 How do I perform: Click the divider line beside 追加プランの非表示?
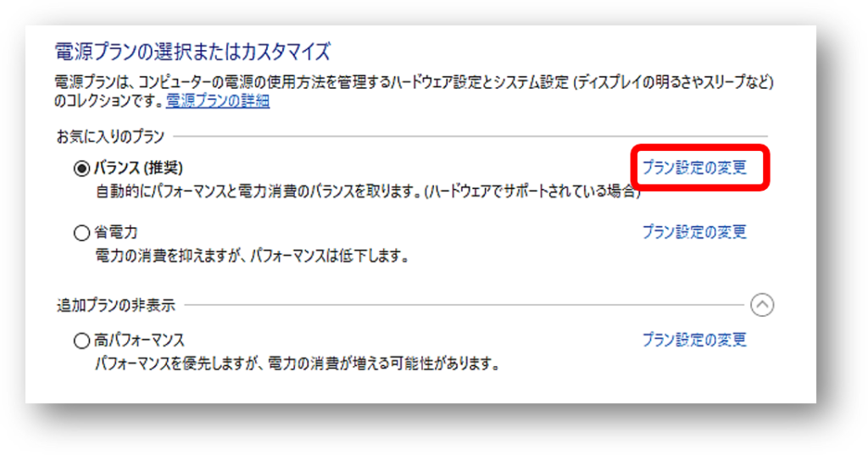[x=464, y=305]
